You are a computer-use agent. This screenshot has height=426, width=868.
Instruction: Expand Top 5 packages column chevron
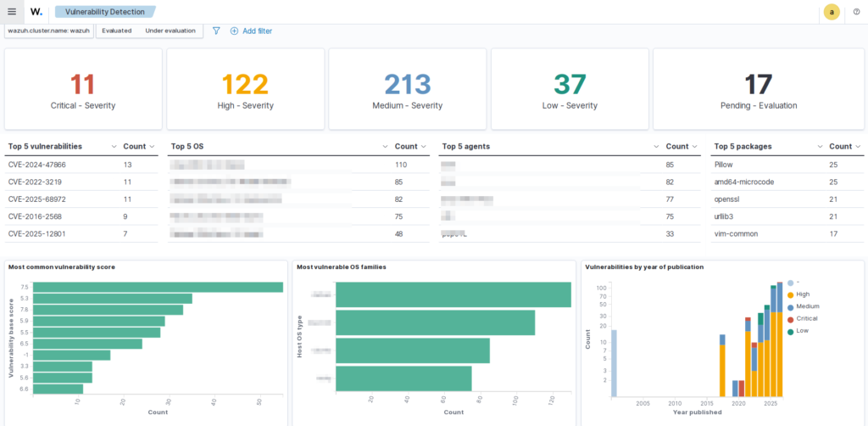tap(819, 147)
